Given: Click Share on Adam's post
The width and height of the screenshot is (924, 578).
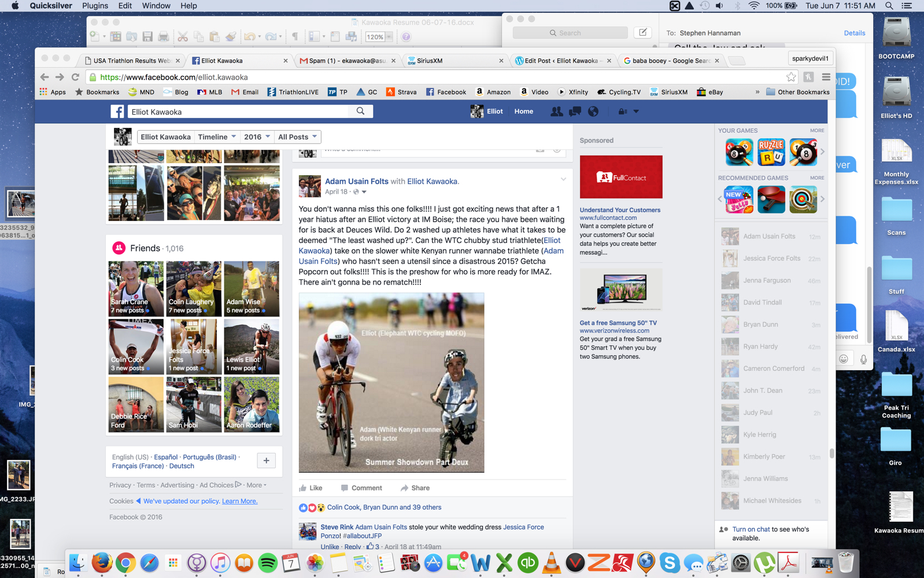Looking at the screenshot, I should [x=415, y=488].
